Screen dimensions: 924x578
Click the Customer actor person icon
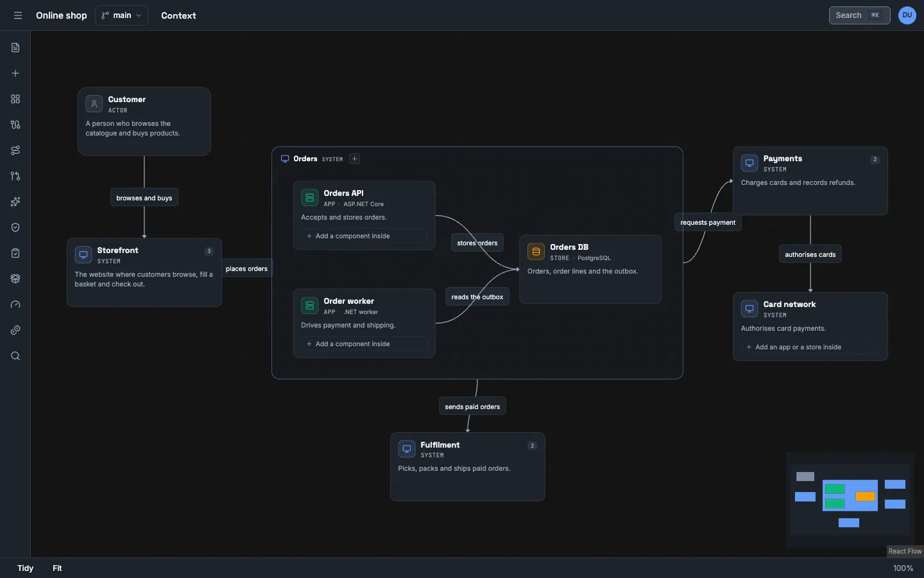[94, 104]
